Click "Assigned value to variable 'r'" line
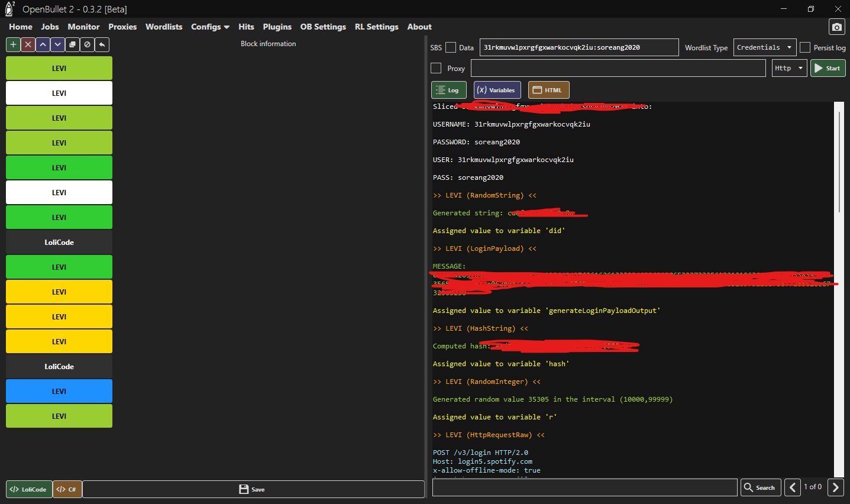 point(495,417)
